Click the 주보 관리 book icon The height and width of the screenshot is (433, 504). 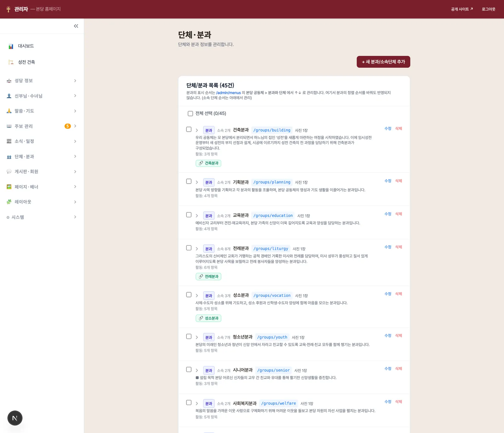coord(9,126)
